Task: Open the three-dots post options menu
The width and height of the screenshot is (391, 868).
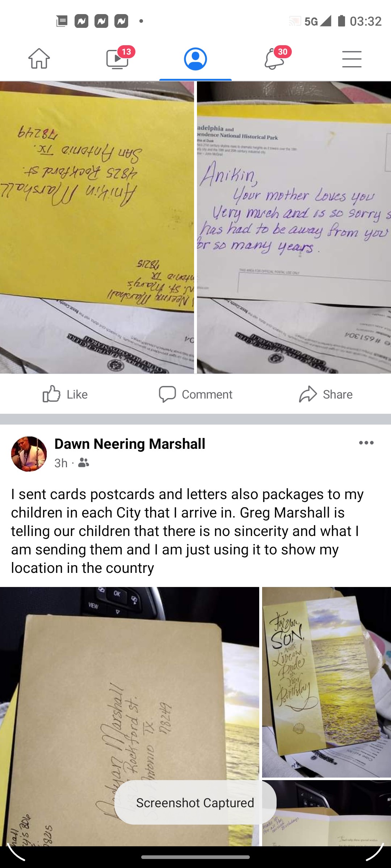Action: 366,443
